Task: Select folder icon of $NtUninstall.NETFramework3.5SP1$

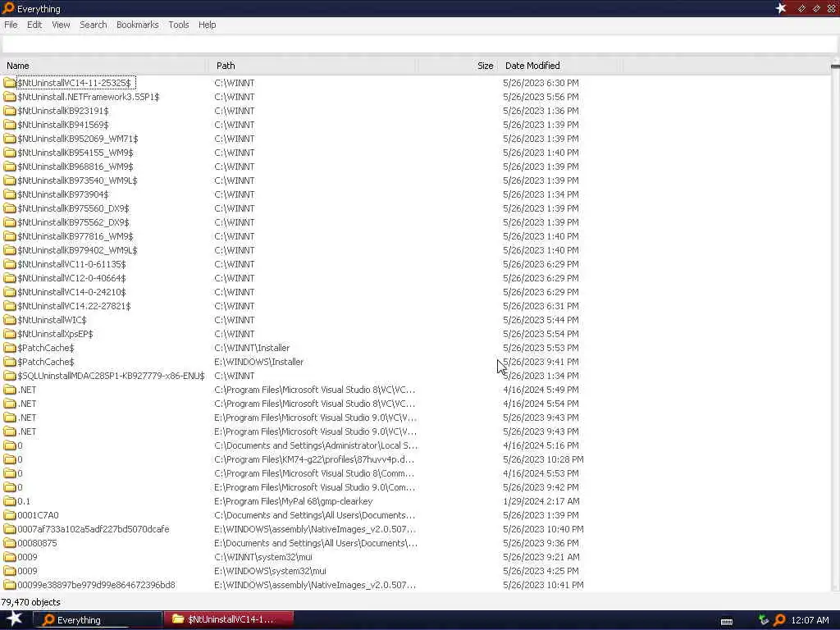Action: click(x=10, y=97)
